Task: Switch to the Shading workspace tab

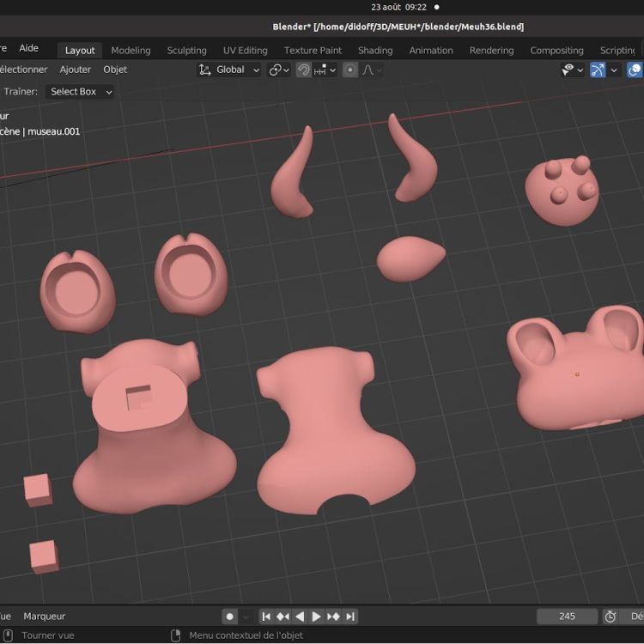Action: coord(375,51)
